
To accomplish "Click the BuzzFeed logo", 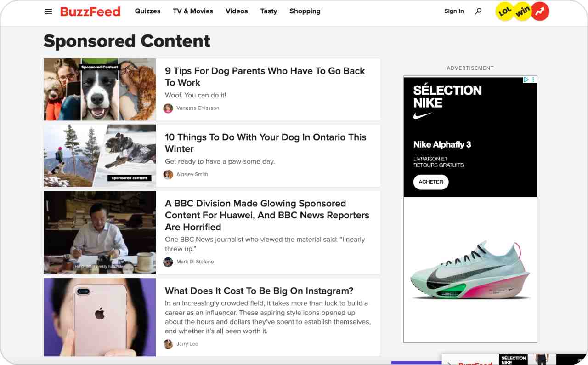I will point(90,11).
